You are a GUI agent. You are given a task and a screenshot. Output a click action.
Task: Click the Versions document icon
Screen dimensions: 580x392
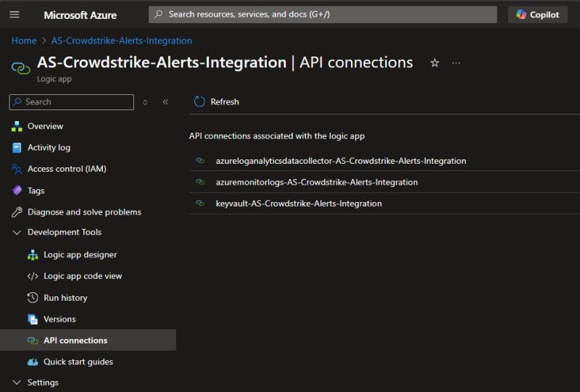(33, 319)
